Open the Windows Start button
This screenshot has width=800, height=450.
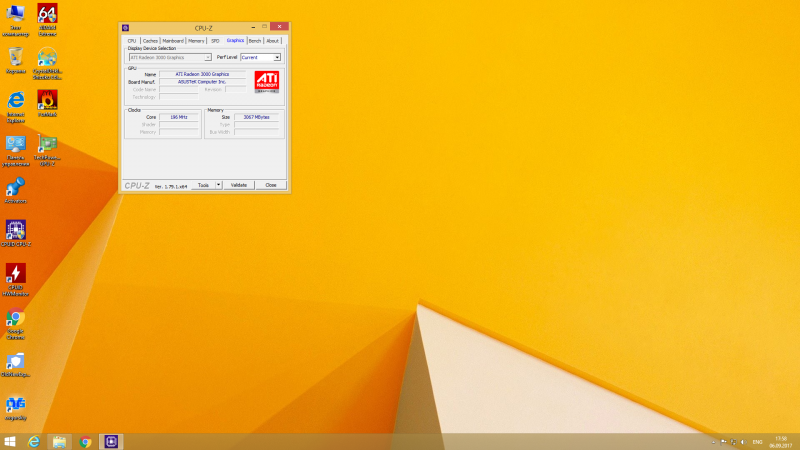[10, 441]
